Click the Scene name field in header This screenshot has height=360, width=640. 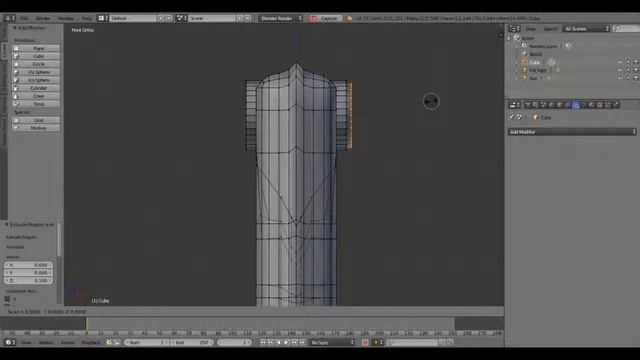pos(212,18)
